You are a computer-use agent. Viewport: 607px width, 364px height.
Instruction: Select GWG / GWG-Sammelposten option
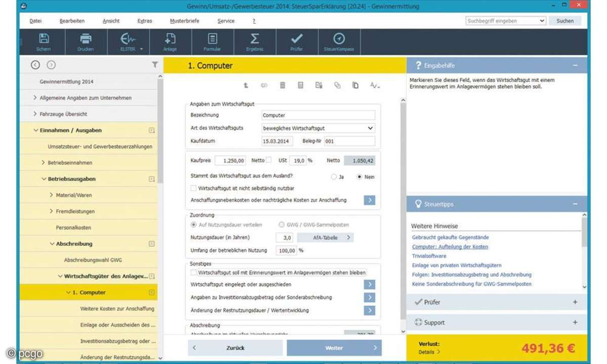[282, 224]
